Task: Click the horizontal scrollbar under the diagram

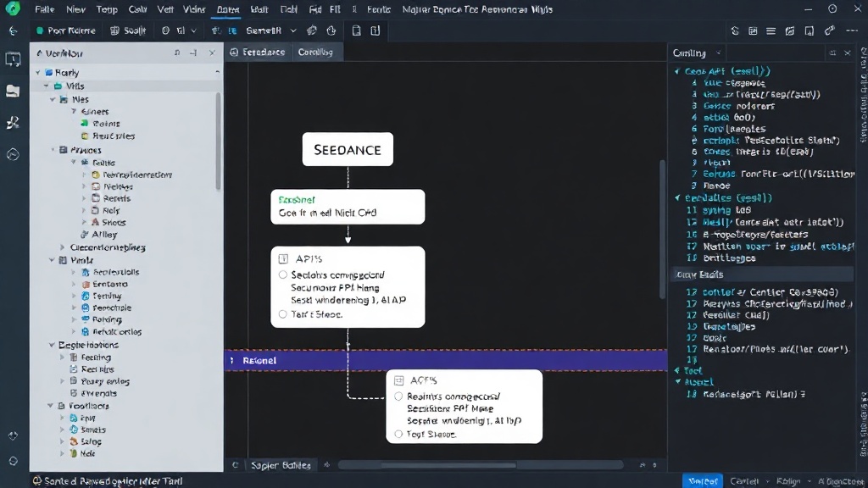Action: (481, 465)
